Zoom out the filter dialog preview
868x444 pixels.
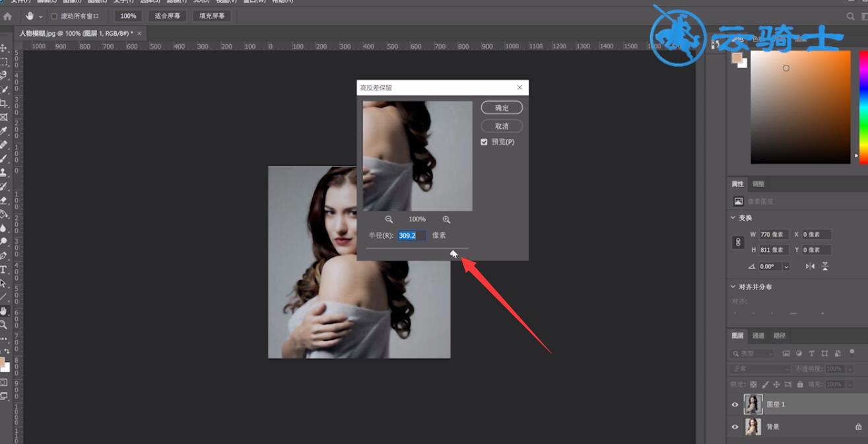pos(389,219)
